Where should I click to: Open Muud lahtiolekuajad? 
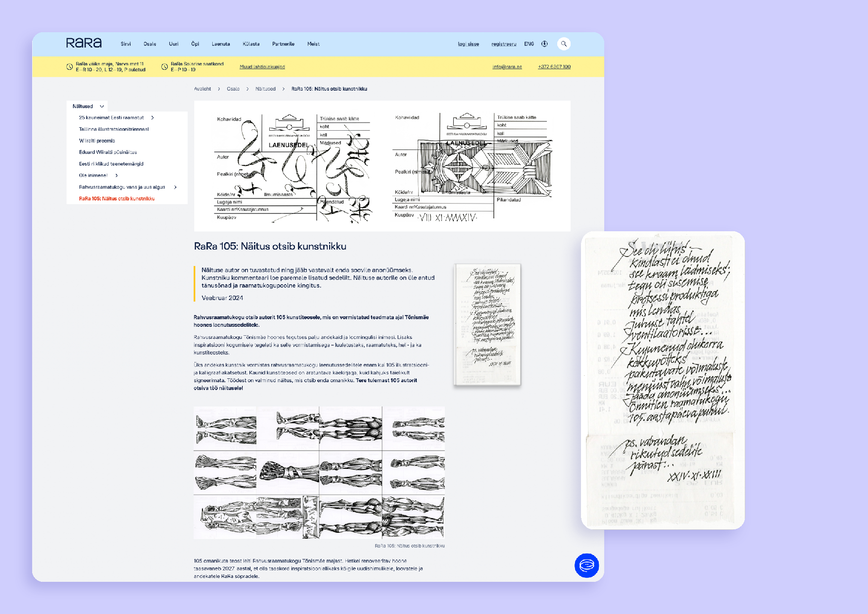(262, 66)
